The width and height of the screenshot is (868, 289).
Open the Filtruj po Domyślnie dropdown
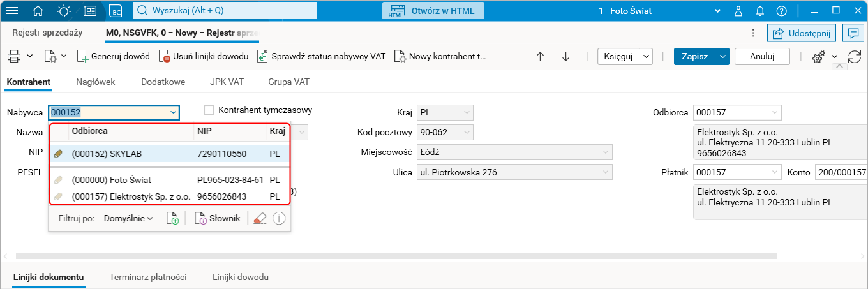click(x=128, y=218)
